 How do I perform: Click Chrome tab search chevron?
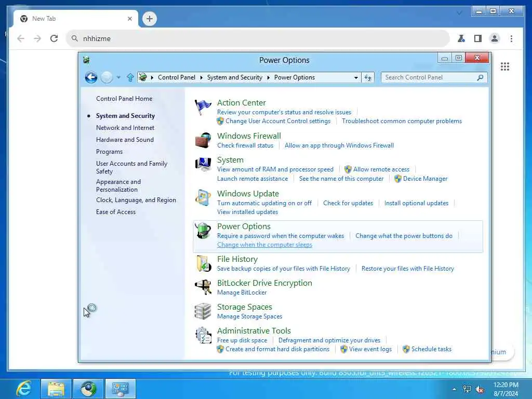459,13
